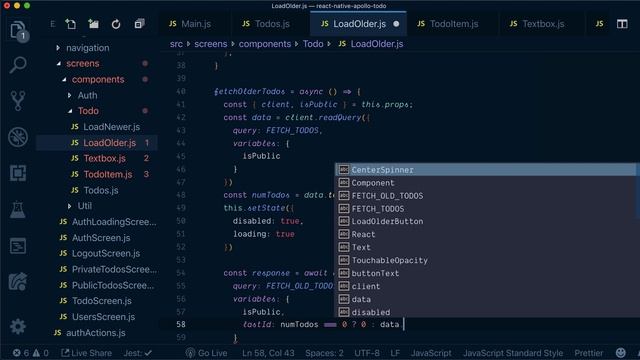640x360 pixels.
Task: Click Spaces: 2 indentation setting
Action: 324,353
